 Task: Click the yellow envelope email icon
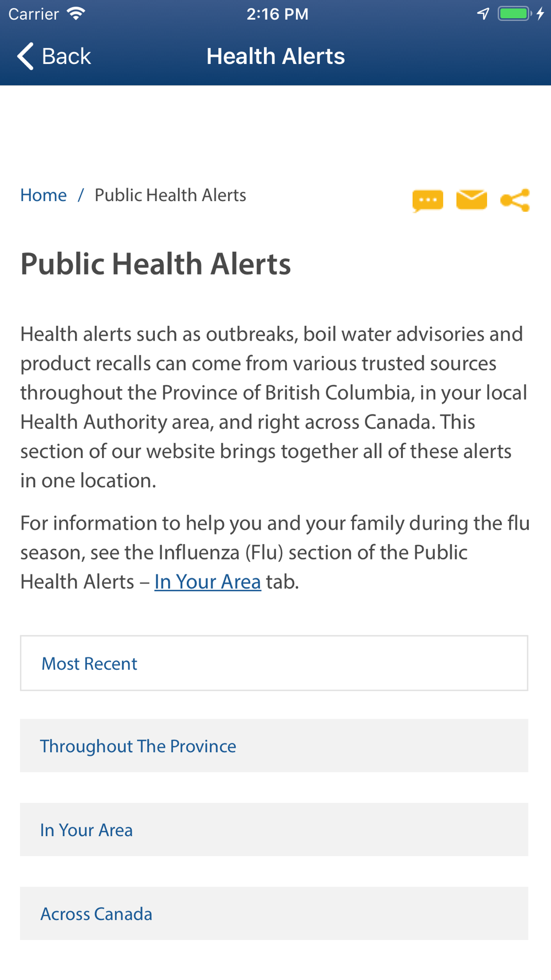pyautogui.click(x=472, y=200)
